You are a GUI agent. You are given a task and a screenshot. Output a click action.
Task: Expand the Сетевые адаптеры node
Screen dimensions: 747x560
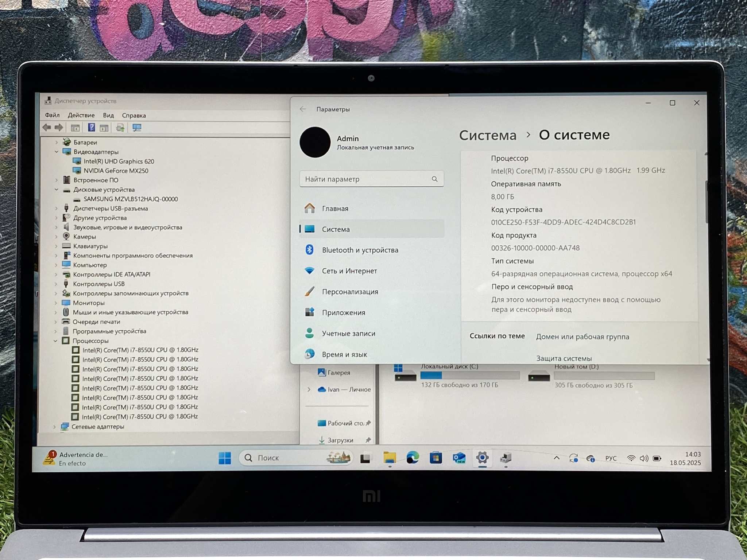[55, 427]
